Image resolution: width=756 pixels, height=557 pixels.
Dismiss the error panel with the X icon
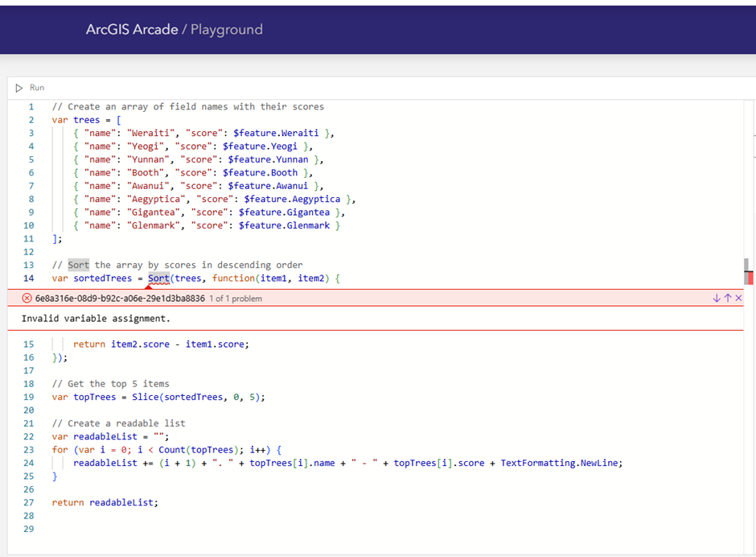(x=739, y=297)
